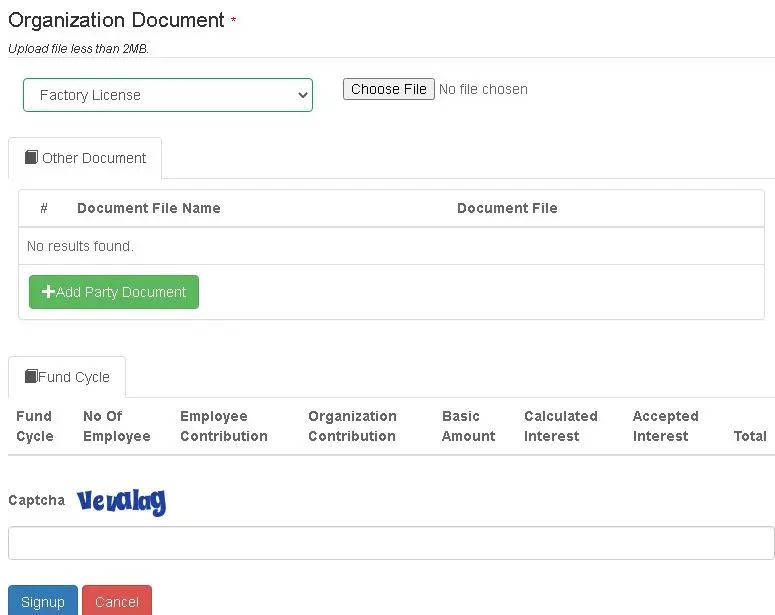Click the blue Signup button

point(43,601)
